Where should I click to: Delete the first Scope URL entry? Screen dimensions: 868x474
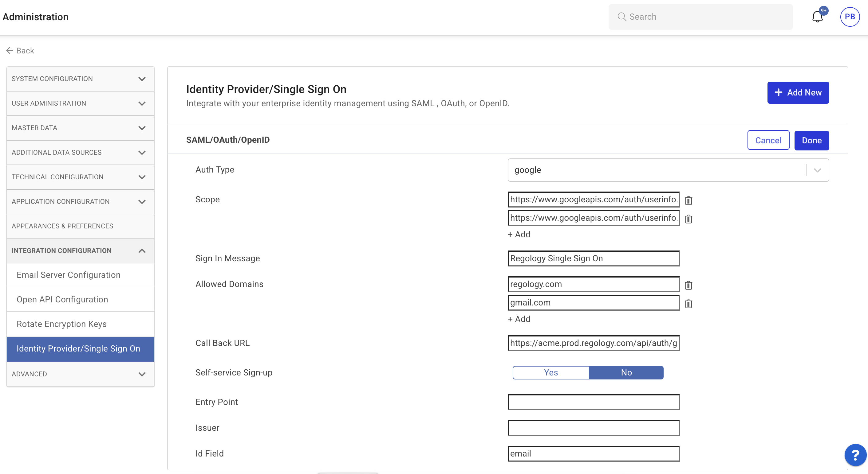pos(688,200)
